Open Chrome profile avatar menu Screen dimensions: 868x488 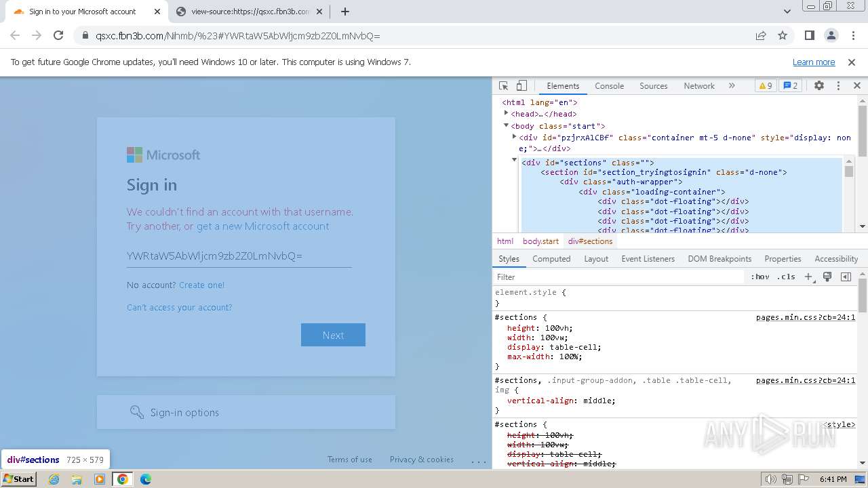pos(831,36)
